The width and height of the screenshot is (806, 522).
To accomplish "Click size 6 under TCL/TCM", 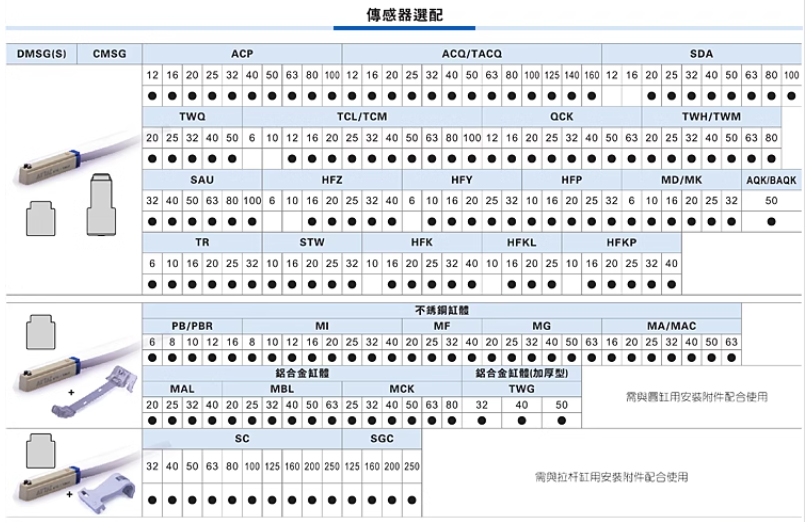I will coord(252,138).
